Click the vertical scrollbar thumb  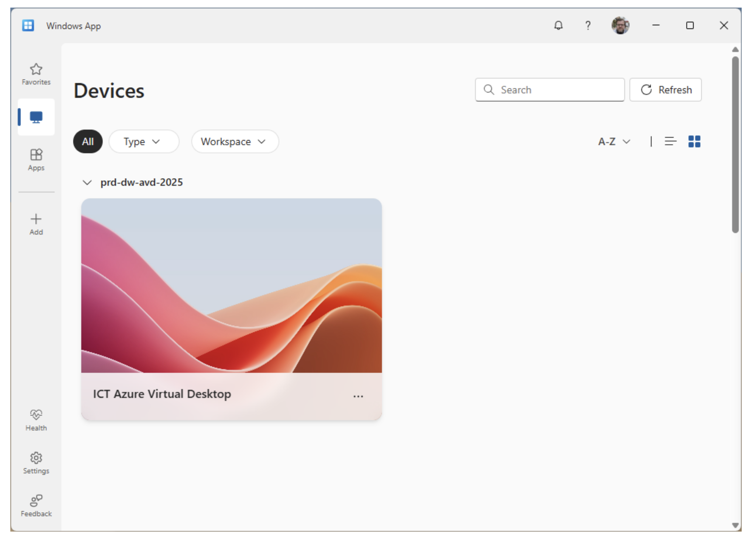[735, 144]
